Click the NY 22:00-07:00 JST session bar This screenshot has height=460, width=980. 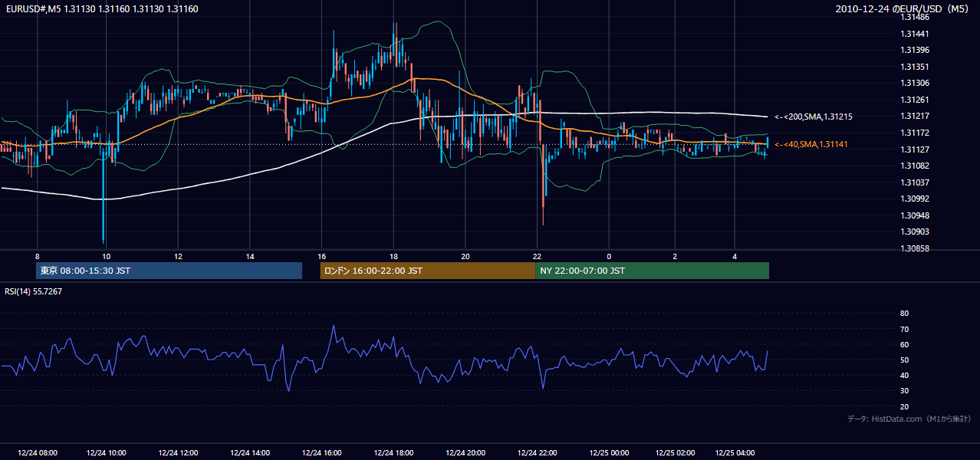pos(652,271)
